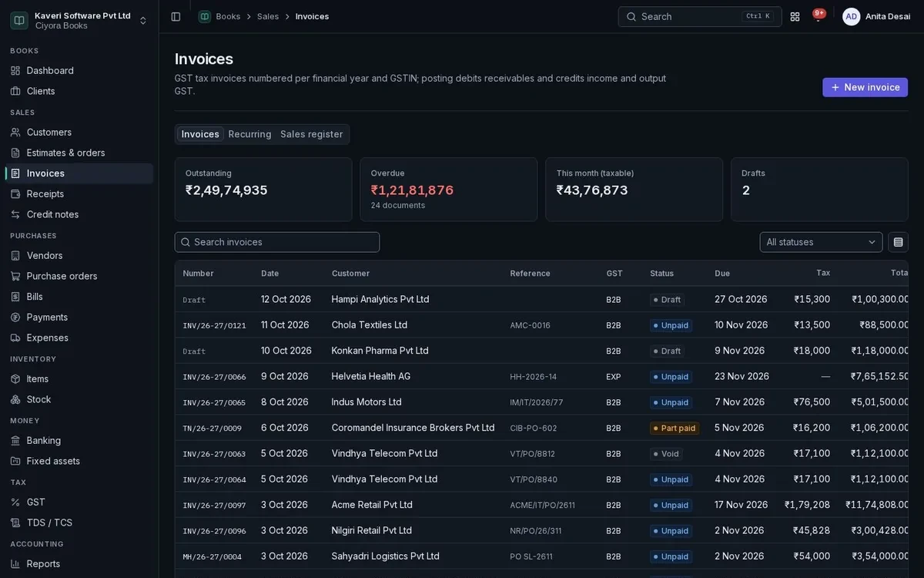924x578 pixels.
Task: Open the notifications bell
Action: click(818, 16)
